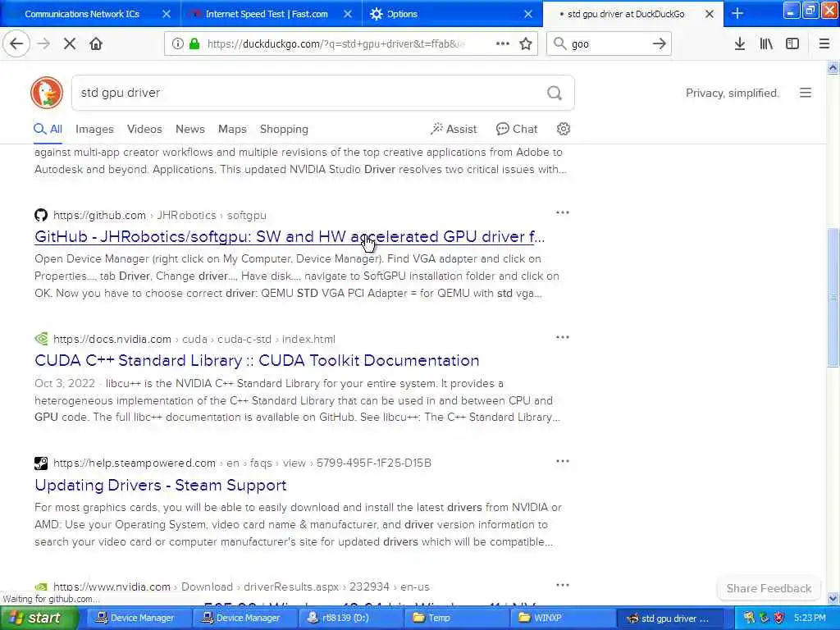The width and height of the screenshot is (840, 630).
Task: Open more options for the Steam Support result
Action: click(x=563, y=461)
